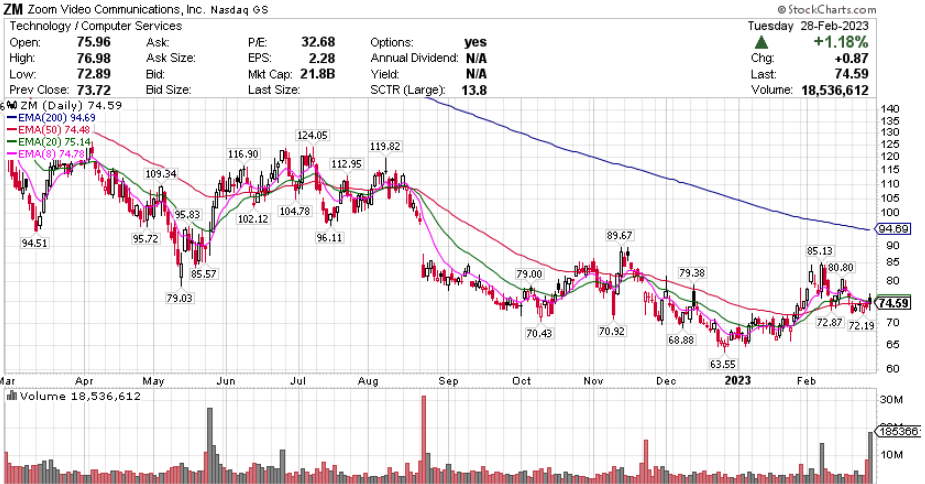Click the 104.78 price label

[295, 211]
